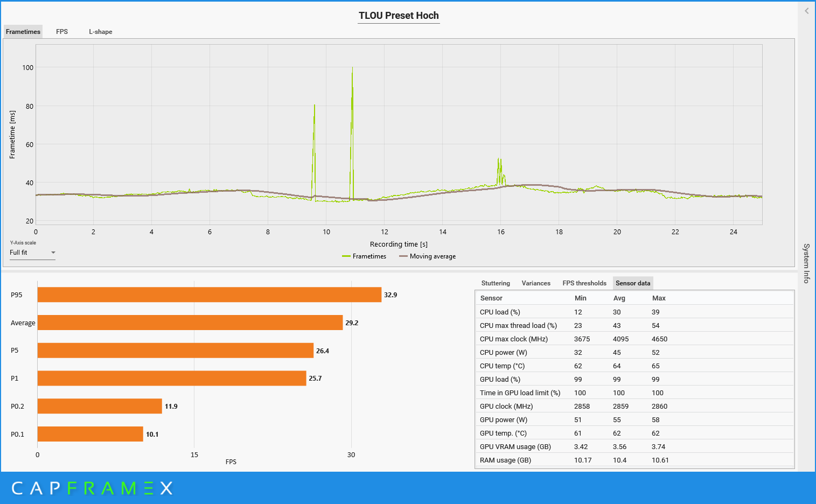Toggle the Frametimes legend entry

click(364, 256)
